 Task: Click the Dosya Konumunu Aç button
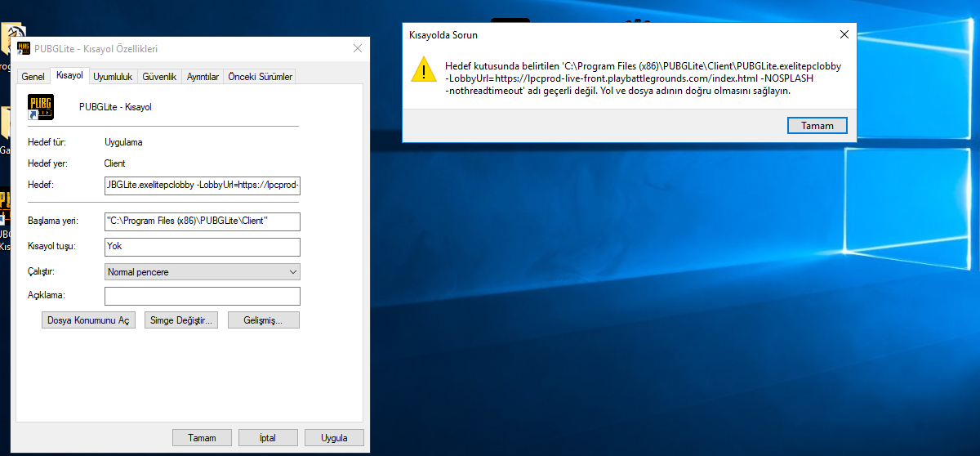click(88, 320)
